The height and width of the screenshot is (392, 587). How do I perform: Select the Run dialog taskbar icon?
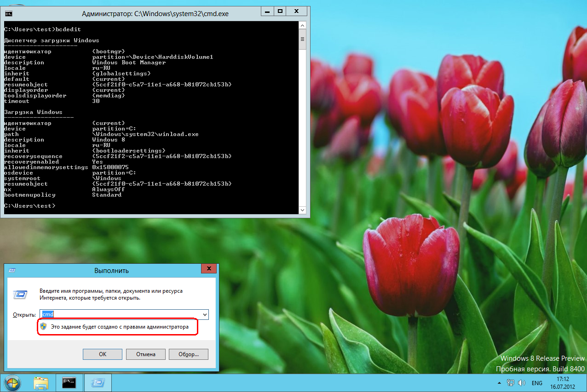click(97, 382)
